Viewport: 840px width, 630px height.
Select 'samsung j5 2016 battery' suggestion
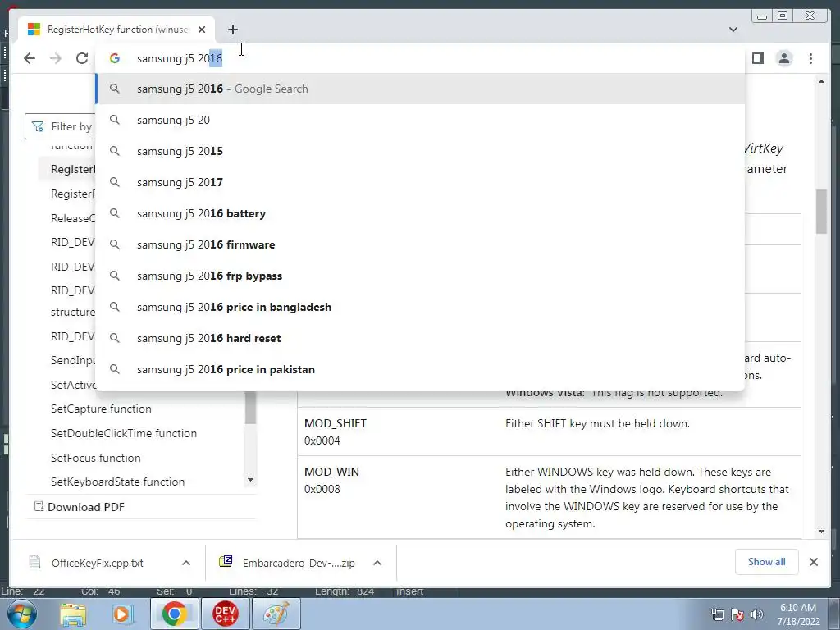click(421, 213)
